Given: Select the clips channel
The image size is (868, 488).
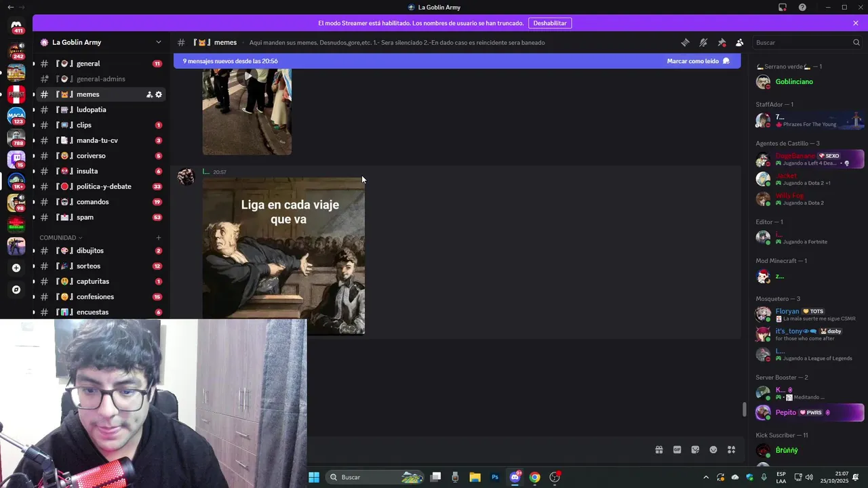Looking at the screenshot, I should pyautogui.click(x=100, y=125).
